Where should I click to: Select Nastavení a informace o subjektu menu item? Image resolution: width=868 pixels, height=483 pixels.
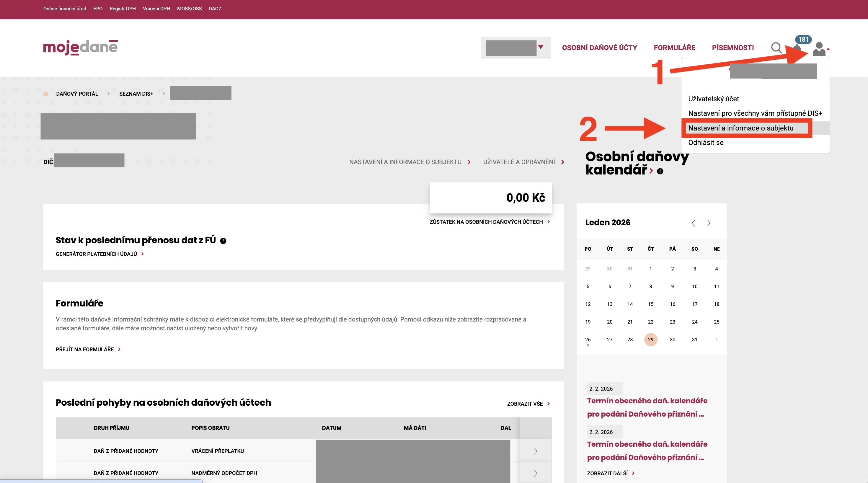pos(741,128)
